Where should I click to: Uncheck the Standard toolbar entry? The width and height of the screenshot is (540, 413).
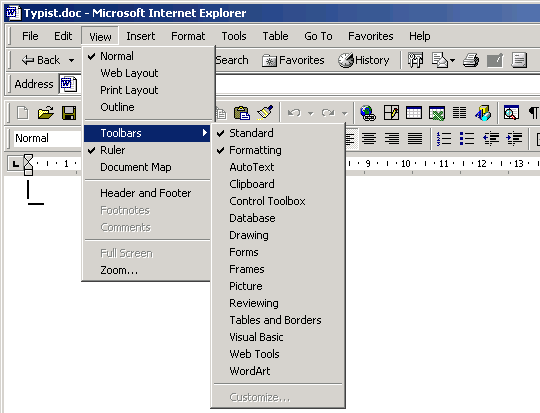[x=278, y=133]
